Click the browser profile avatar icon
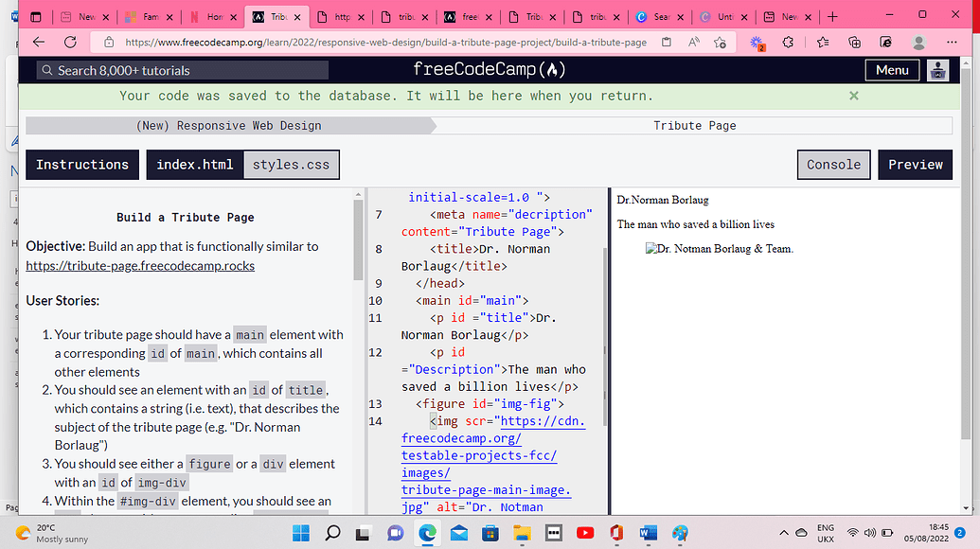Image resolution: width=980 pixels, height=549 pixels. 918,43
